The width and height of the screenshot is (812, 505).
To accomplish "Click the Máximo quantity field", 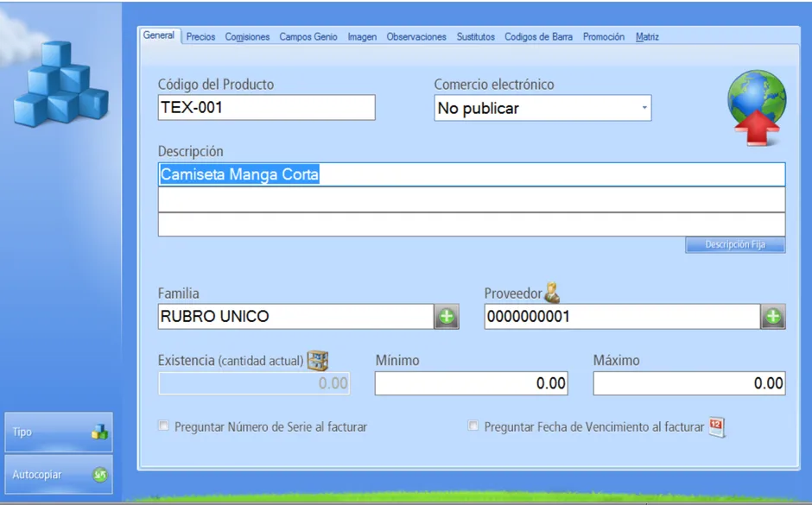I will coord(688,383).
